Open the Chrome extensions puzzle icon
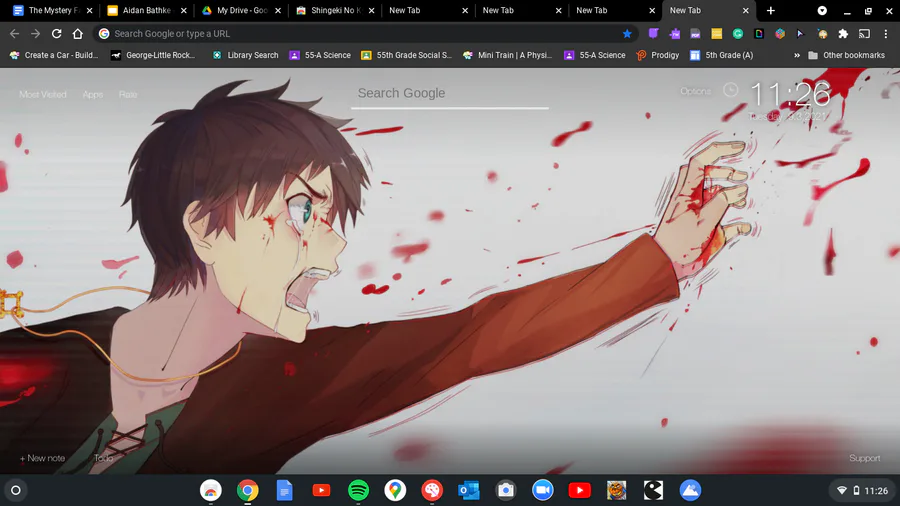Viewport: 900px width, 506px height. 843,34
